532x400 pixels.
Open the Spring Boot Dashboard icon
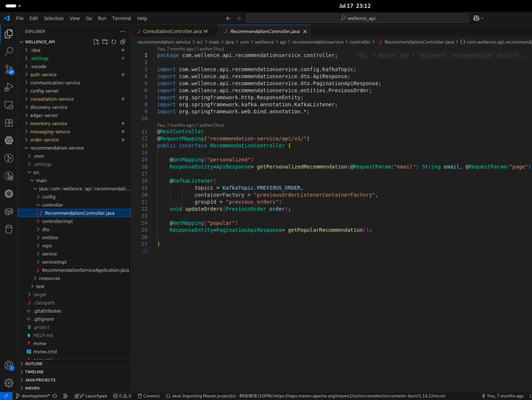pos(9,140)
